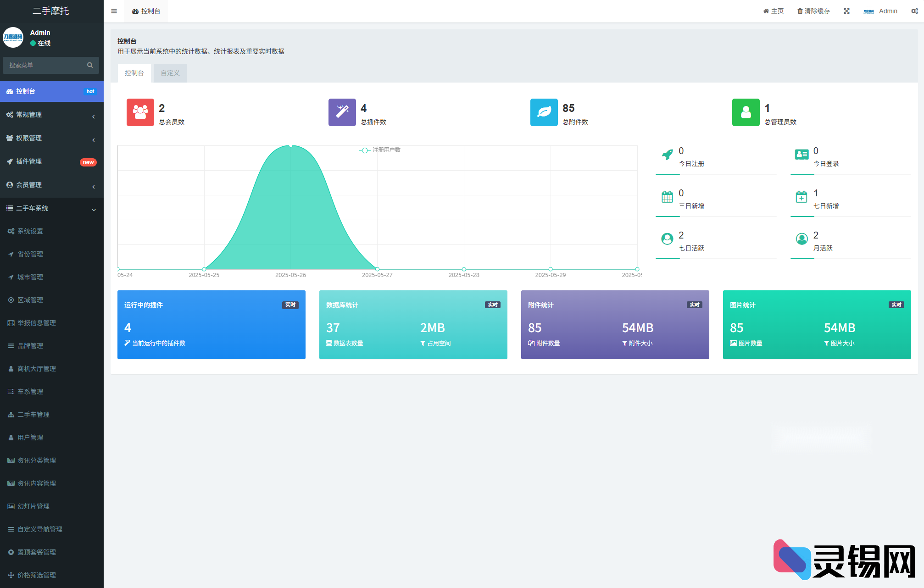Image resolution: width=924 pixels, height=588 pixels.
Task: Toggle the sidebar hamburger menu icon
Action: tap(114, 11)
